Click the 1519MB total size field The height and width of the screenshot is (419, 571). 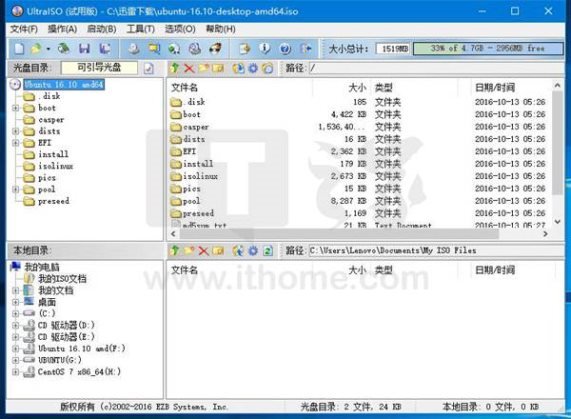pos(393,49)
